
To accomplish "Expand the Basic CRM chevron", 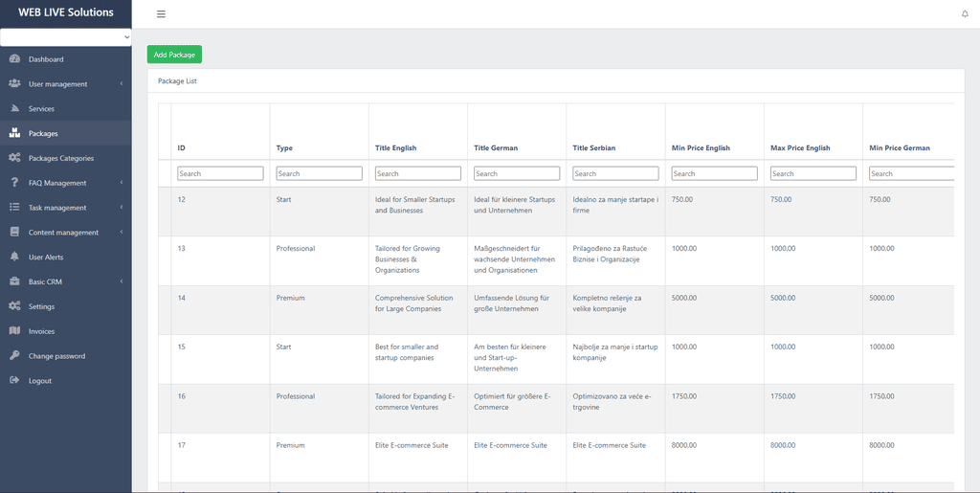I will [122, 281].
